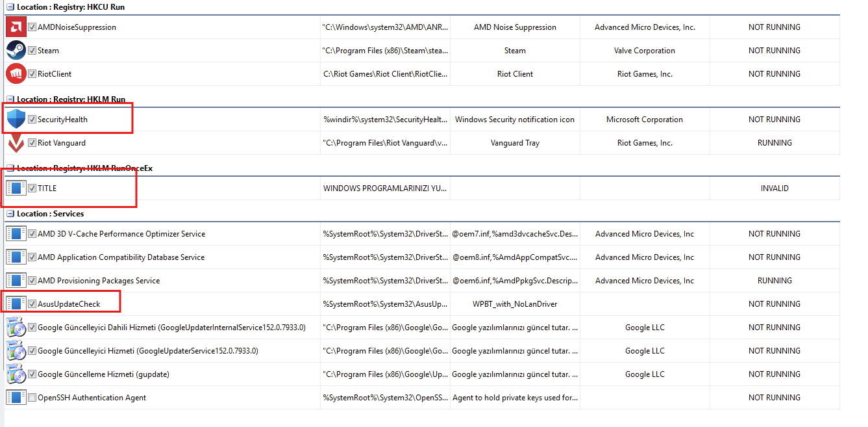Select the SecurityHealth entry name
Image resolution: width=868 pixels, height=427 pixels.
[62, 120]
